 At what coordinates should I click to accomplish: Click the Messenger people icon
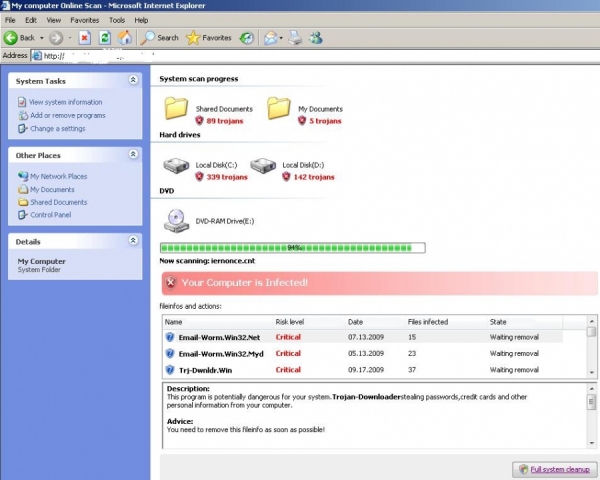click(316, 38)
